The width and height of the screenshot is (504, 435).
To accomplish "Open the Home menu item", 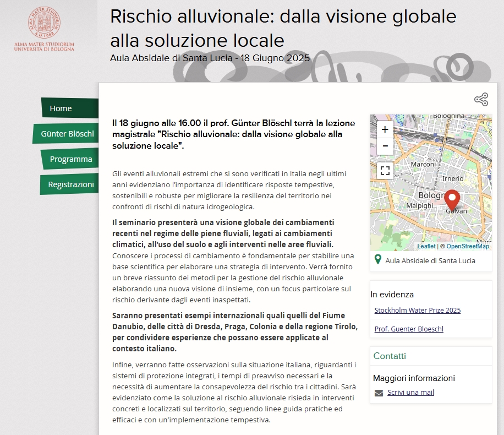I will [70, 108].
